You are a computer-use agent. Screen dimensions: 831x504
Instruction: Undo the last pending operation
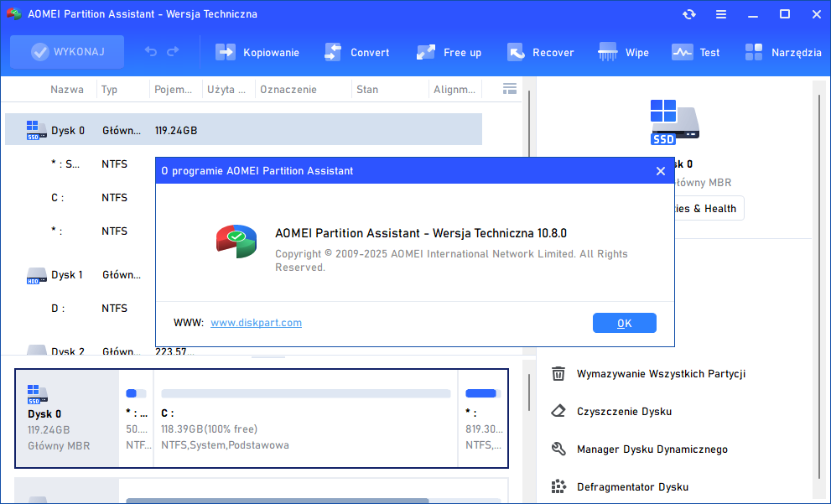(x=151, y=51)
